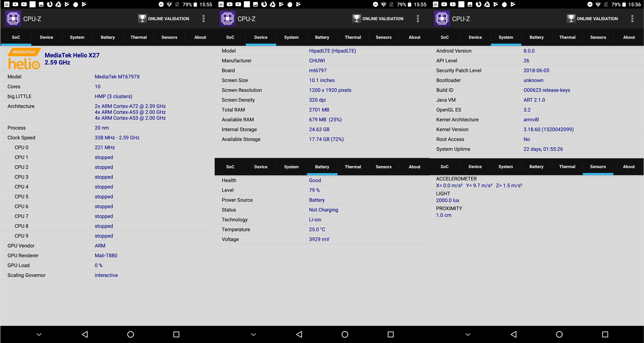Tap the CPU-Z chip logo above the System tab screen

point(442,18)
